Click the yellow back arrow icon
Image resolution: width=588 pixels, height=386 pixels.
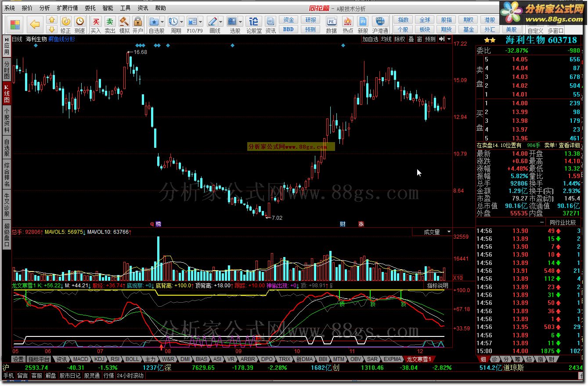pos(35,25)
